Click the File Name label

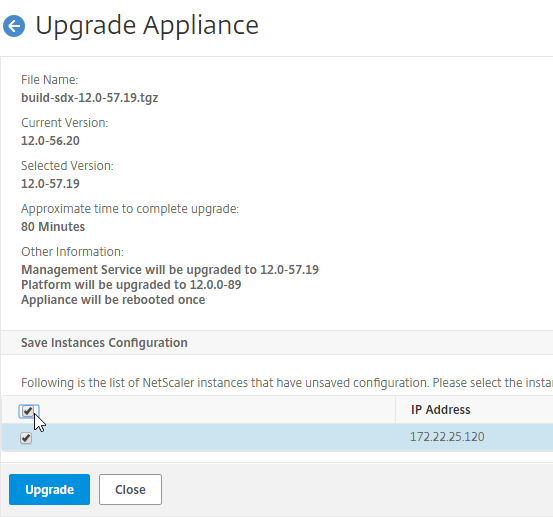click(x=49, y=80)
